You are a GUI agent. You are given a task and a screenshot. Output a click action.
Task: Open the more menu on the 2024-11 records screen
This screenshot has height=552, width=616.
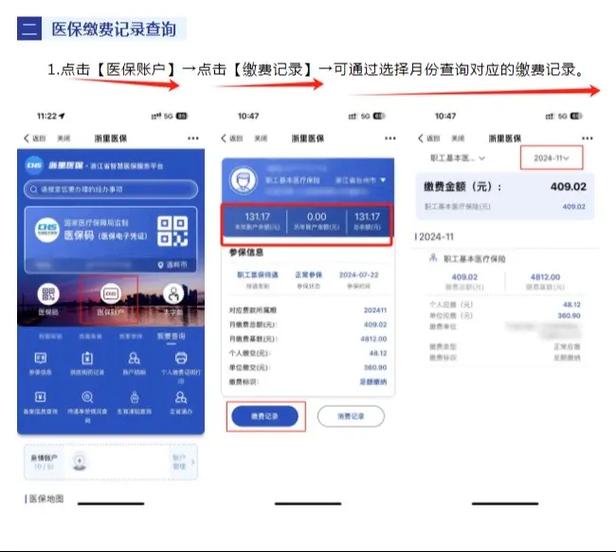point(587,138)
